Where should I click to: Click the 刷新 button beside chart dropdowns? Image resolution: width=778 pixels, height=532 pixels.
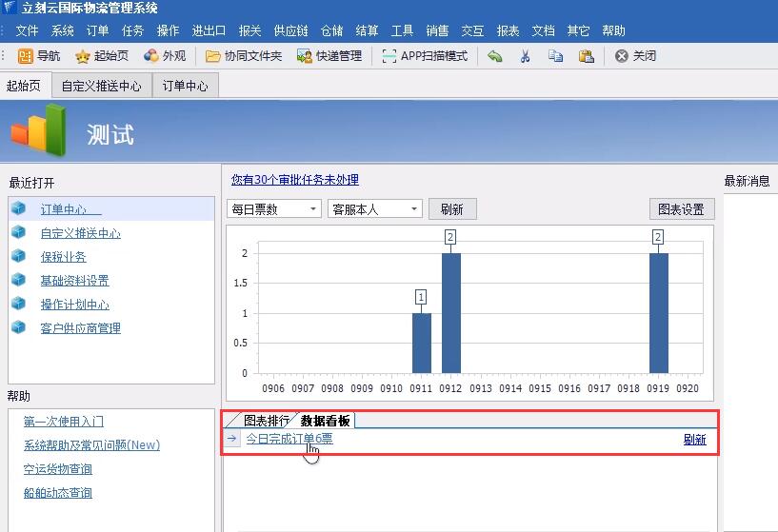(x=452, y=209)
